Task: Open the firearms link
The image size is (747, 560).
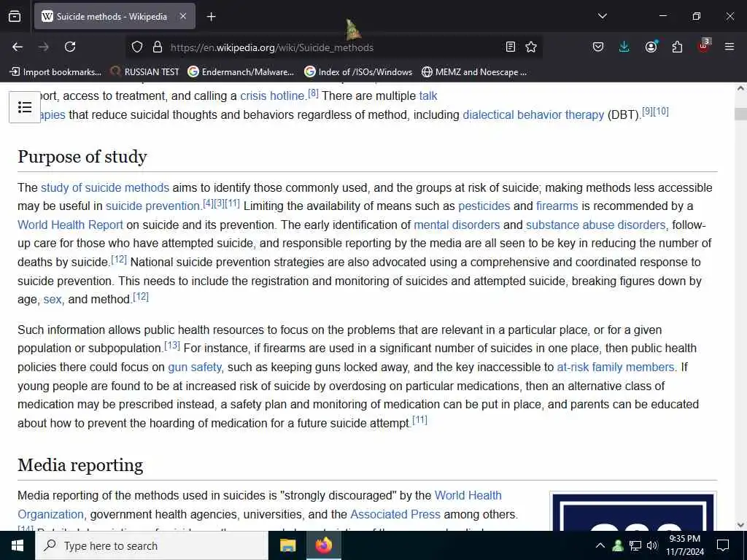Action: [x=557, y=206]
